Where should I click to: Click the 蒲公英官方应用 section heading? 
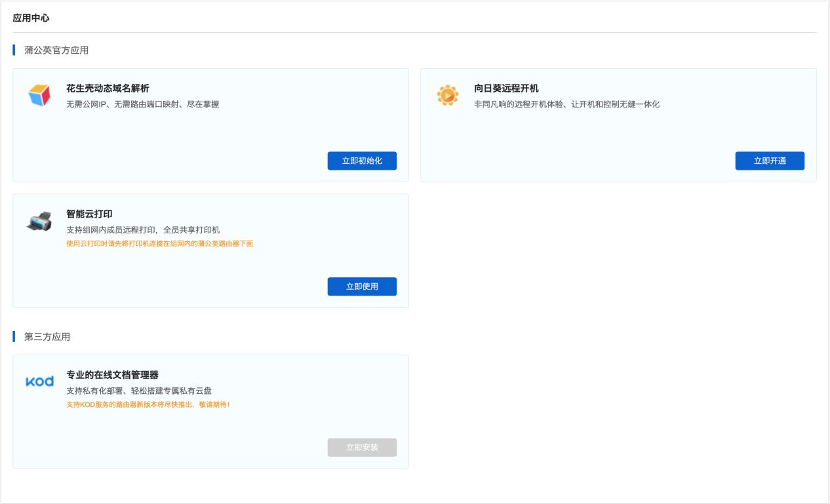pos(56,50)
